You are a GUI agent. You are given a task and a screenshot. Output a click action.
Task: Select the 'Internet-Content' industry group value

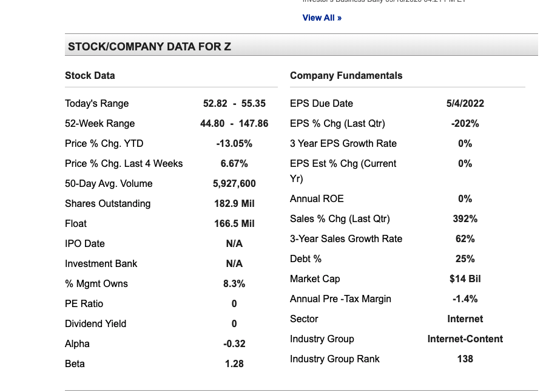pyautogui.click(x=465, y=339)
